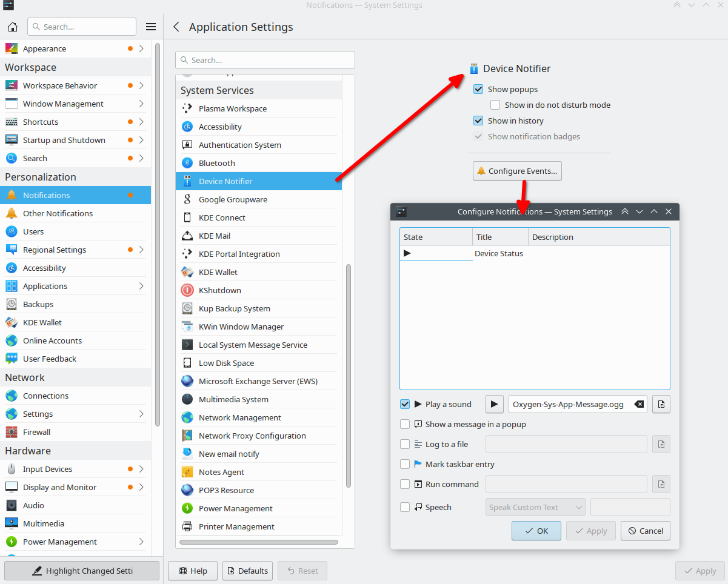Enable Run command checkbox
Viewport: 728px width, 584px height.
405,484
